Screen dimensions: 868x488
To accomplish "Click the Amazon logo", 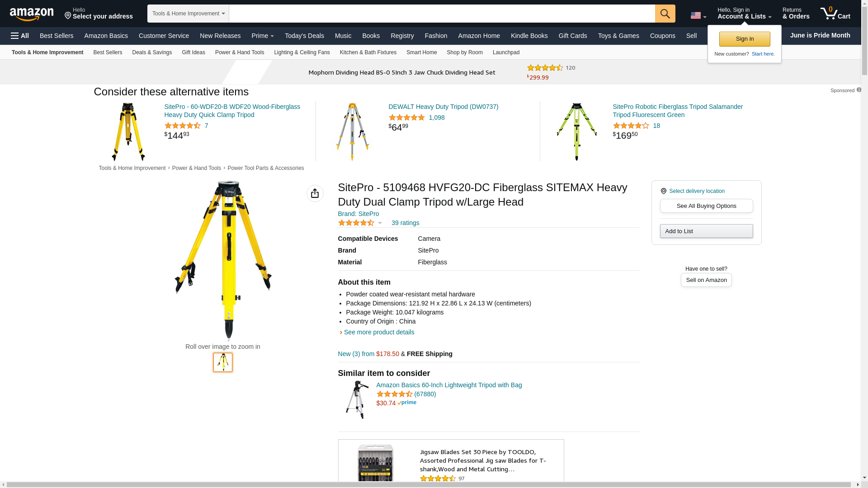I will pyautogui.click(x=32, y=14).
